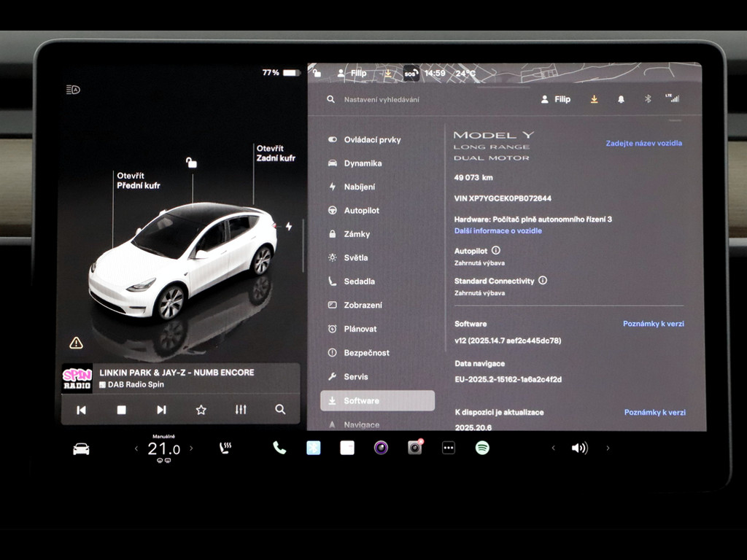Tap the Otevřít Zadní kufr button
This screenshot has height=560, width=747.
[x=276, y=153]
